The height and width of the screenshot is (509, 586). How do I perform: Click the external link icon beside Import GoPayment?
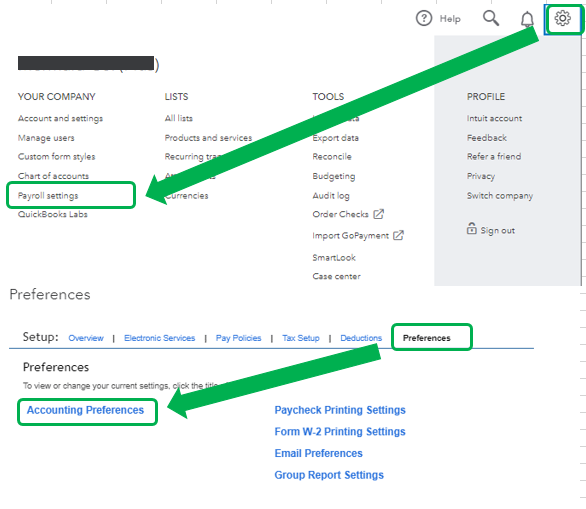(398, 235)
